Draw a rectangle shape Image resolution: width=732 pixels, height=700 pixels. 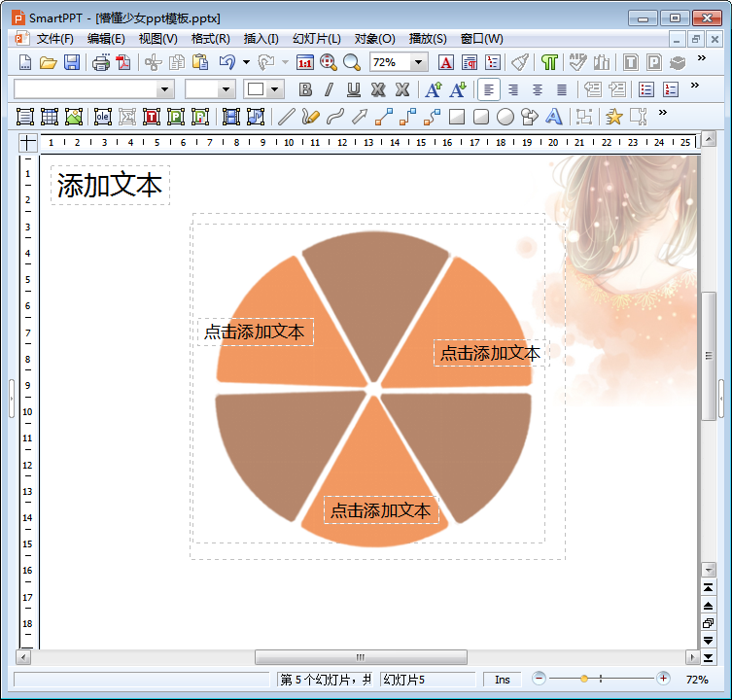(457, 117)
